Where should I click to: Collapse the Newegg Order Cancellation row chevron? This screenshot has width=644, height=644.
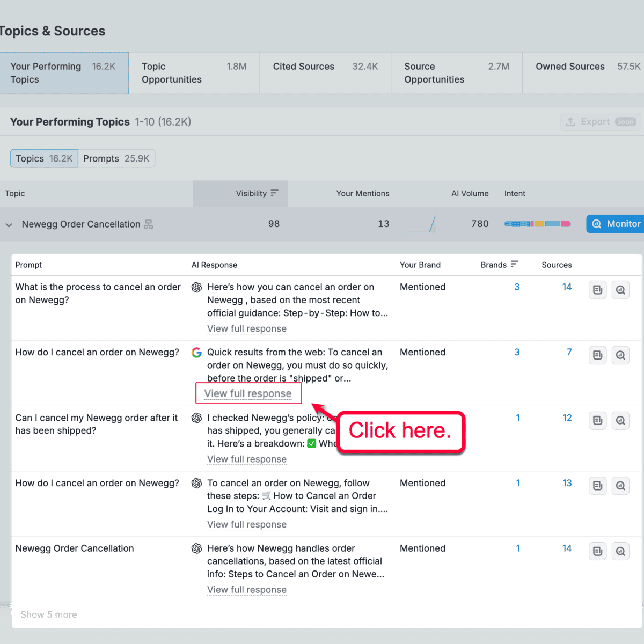point(9,225)
